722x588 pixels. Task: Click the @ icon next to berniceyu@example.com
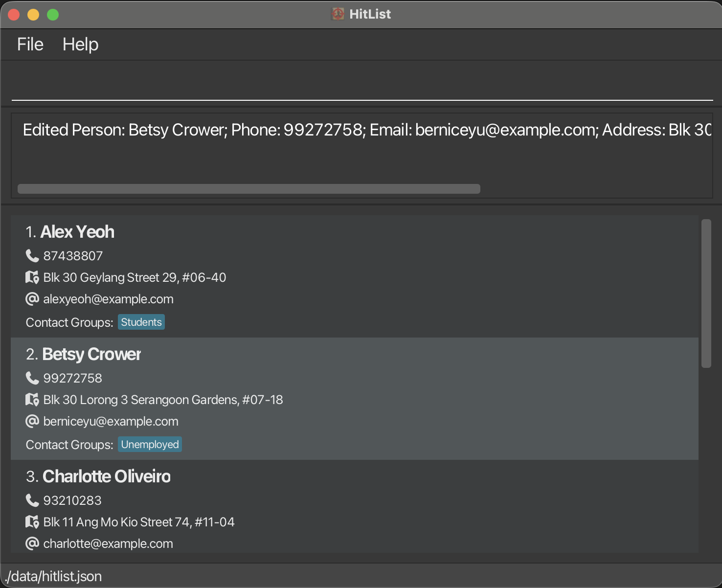pyautogui.click(x=32, y=421)
